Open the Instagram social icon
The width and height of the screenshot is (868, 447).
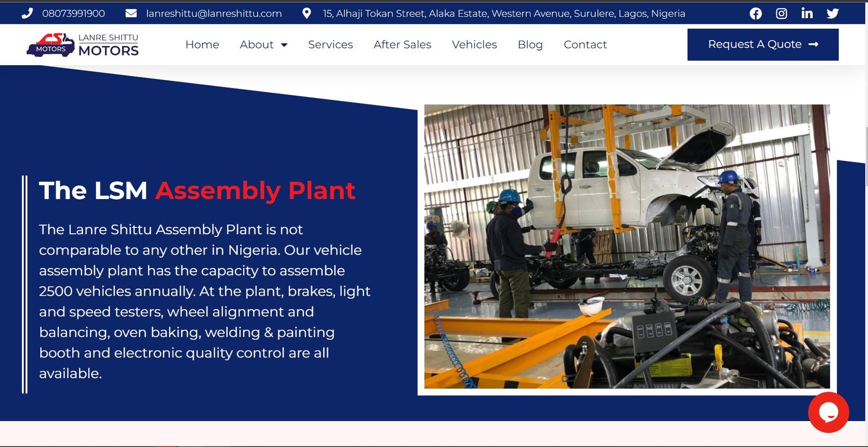coord(781,14)
